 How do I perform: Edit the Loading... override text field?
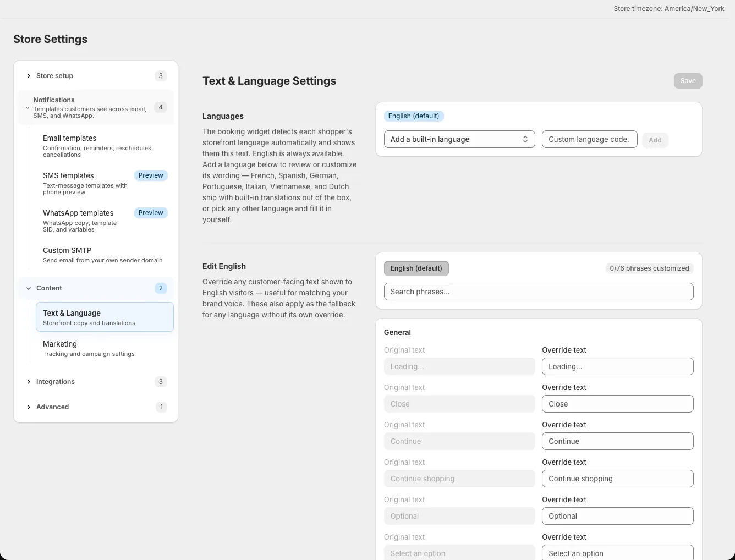[618, 366]
